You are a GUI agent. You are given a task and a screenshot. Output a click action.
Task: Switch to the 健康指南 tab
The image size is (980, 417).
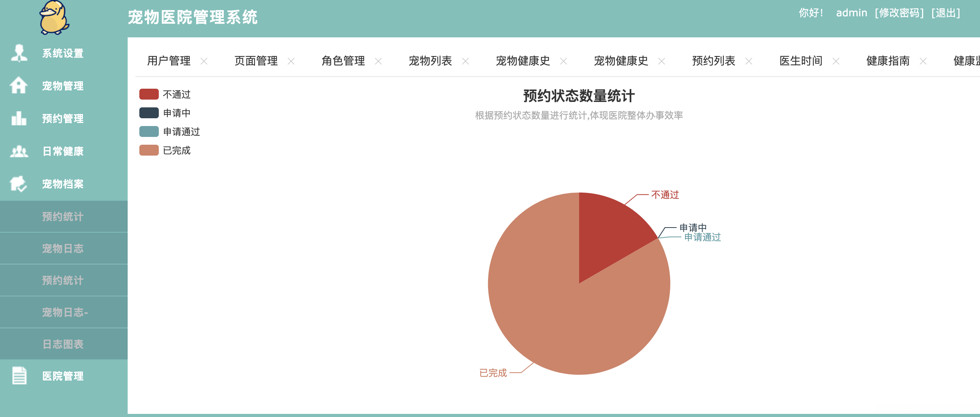pyautogui.click(x=887, y=61)
